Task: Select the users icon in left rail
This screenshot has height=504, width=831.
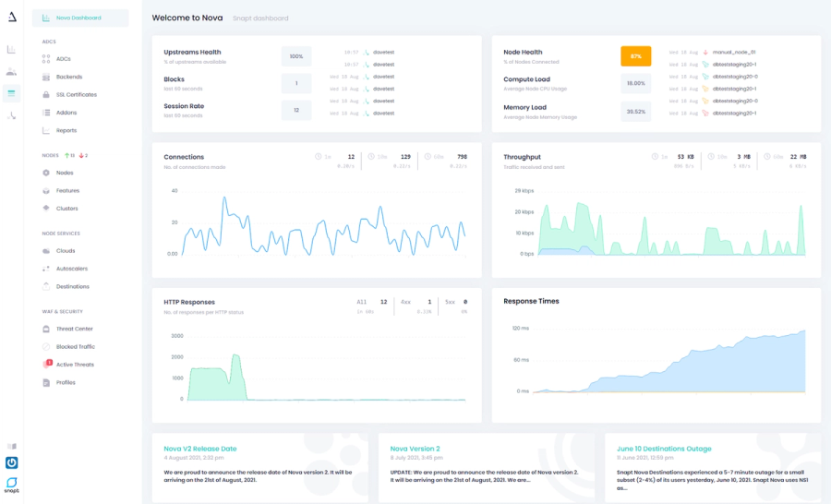Action: click(11, 72)
